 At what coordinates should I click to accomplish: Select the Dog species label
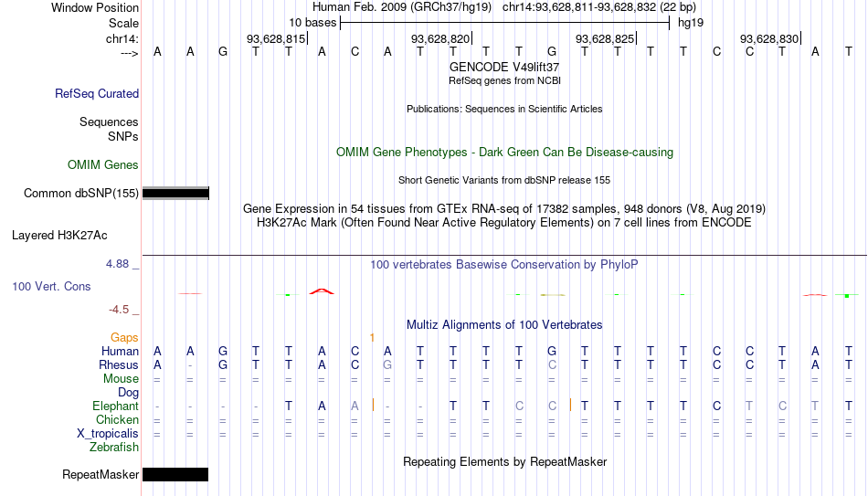(128, 393)
